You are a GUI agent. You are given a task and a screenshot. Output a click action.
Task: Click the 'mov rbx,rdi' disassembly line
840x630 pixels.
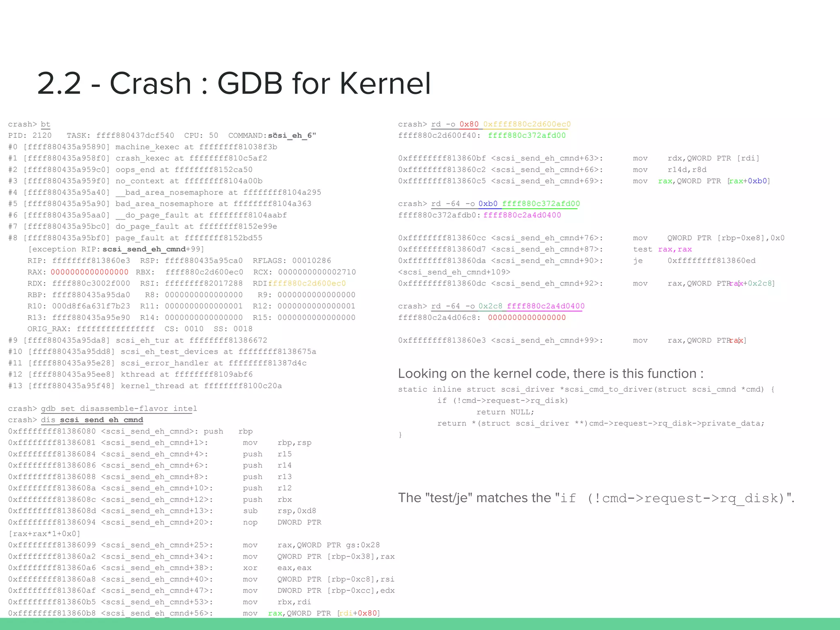(x=160, y=602)
